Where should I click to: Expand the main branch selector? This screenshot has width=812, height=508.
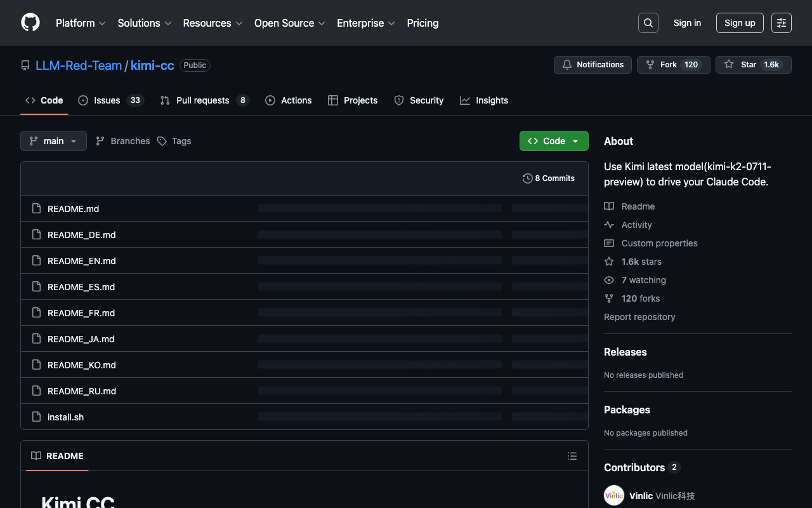point(53,141)
